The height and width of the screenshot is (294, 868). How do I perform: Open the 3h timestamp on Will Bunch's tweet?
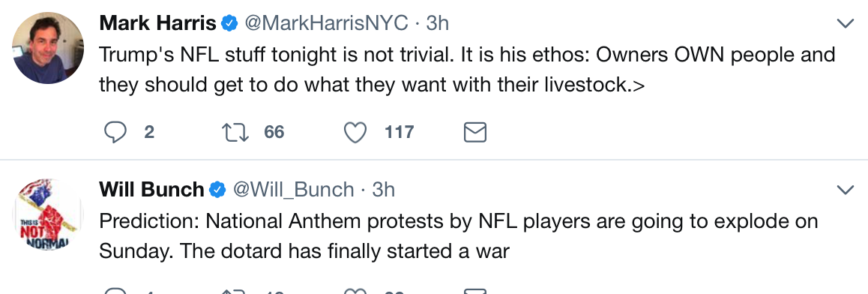[x=384, y=190]
